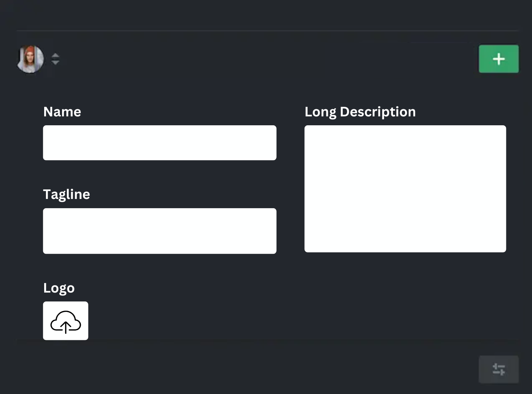Click the cloud upload Logo icon

pyautogui.click(x=66, y=321)
